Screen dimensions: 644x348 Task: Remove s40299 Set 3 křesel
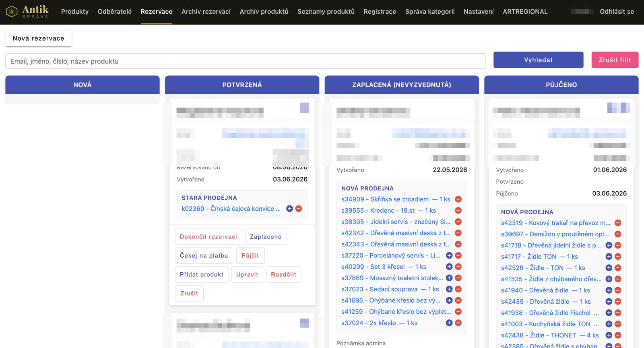coord(458,267)
